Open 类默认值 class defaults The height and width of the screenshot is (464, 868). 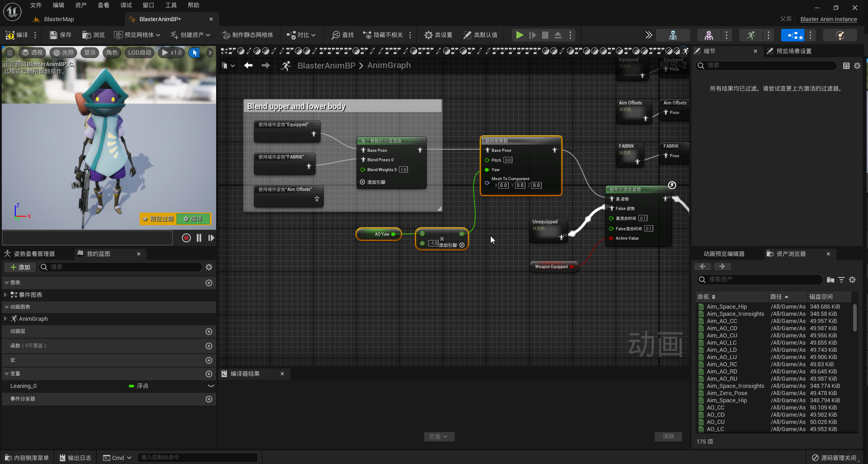[480, 35]
